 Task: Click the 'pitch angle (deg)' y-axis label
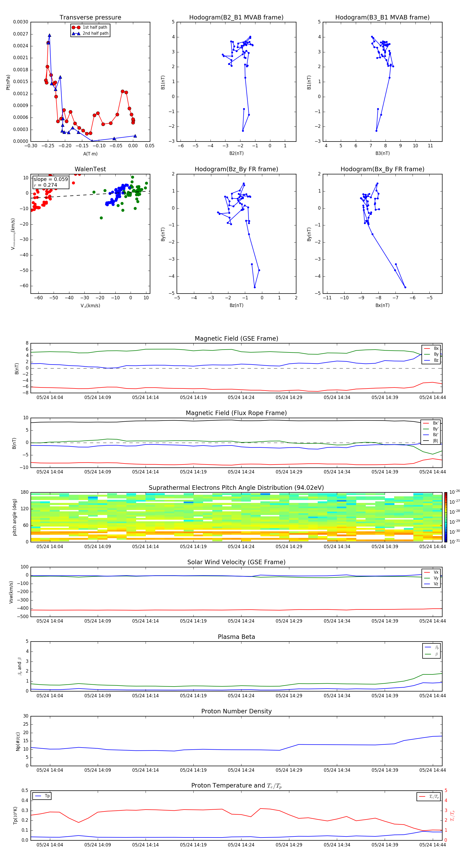click(x=14, y=517)
